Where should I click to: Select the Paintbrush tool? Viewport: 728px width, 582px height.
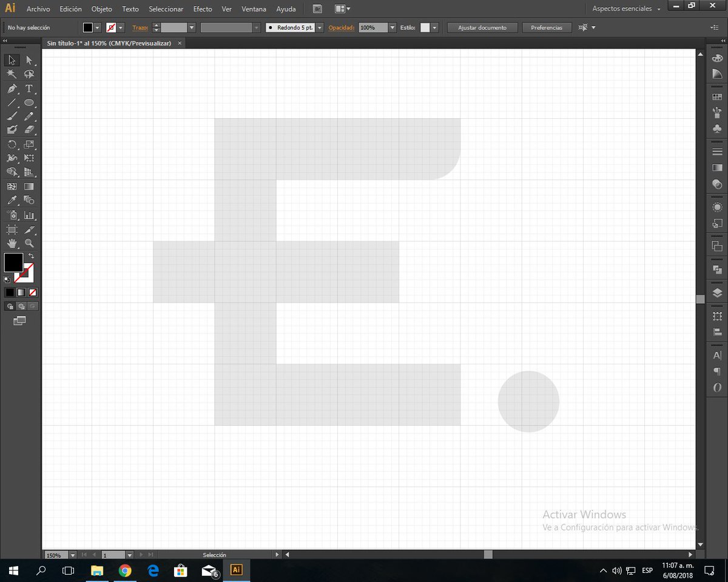(x=12, y=116)
